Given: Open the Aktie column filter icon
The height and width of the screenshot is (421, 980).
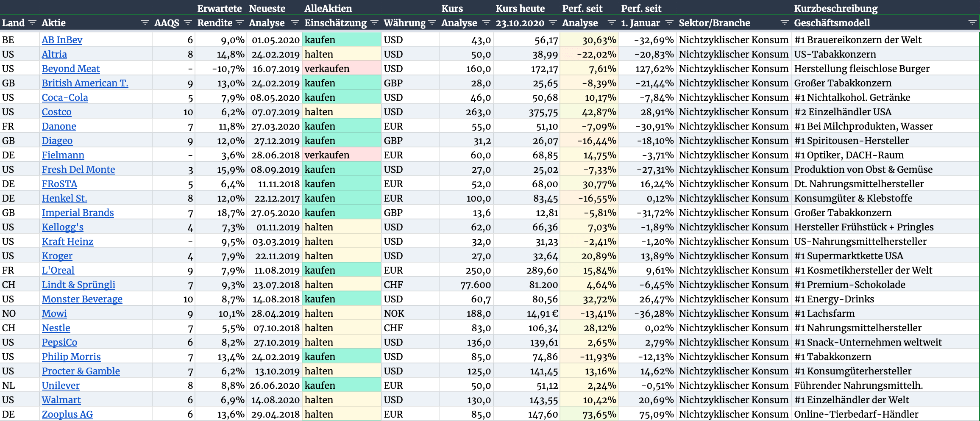Looking at the screenshot, I should [x=145, y=22].
